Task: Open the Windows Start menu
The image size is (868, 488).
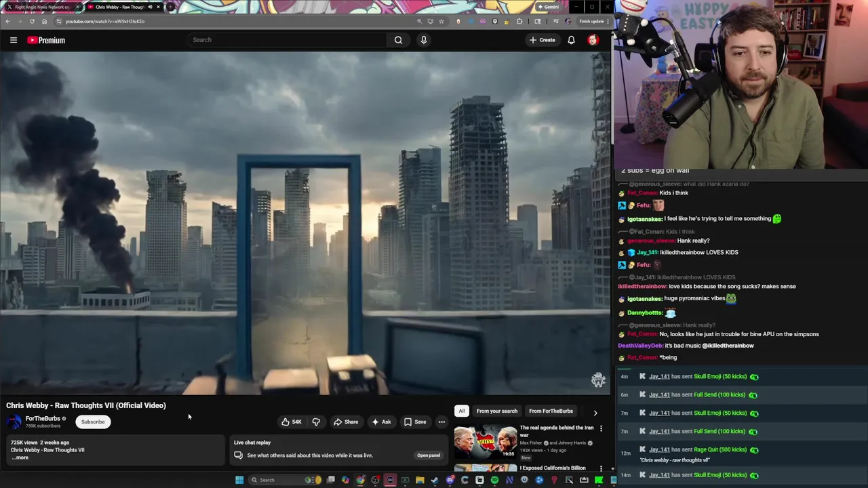Action: coord(239,480)
